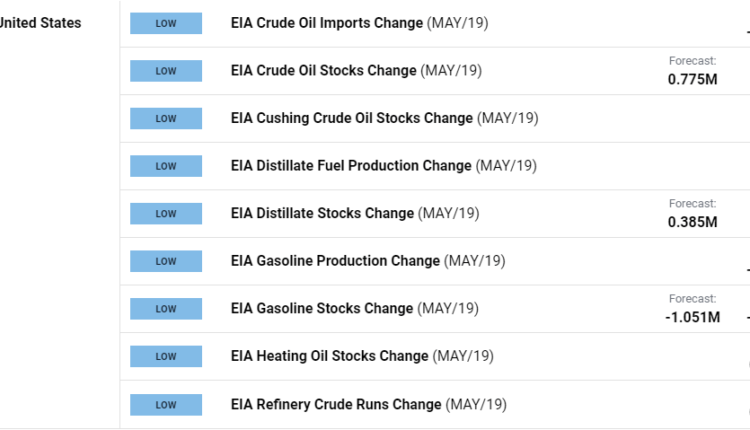Click LOW badge beside Distillate Fuel Production
Image resolution: width=750 pixels, height=430 pixels.
pos(166,166)
